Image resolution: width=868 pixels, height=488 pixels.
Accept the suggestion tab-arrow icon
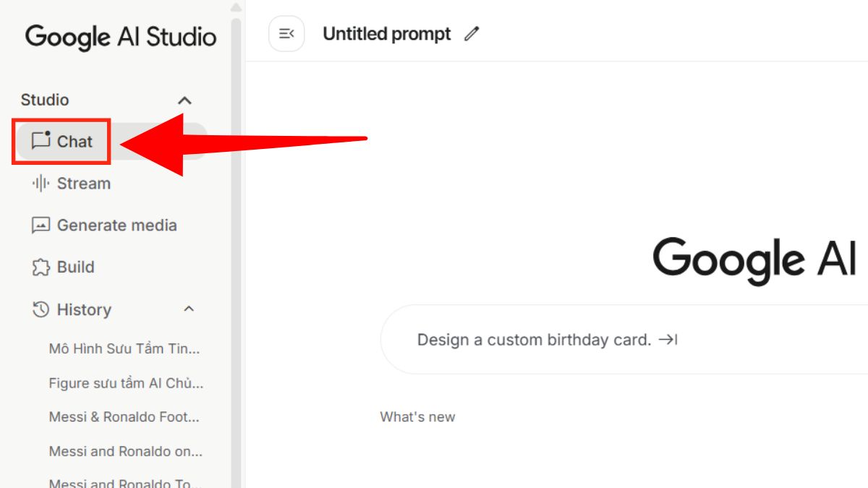668,340
